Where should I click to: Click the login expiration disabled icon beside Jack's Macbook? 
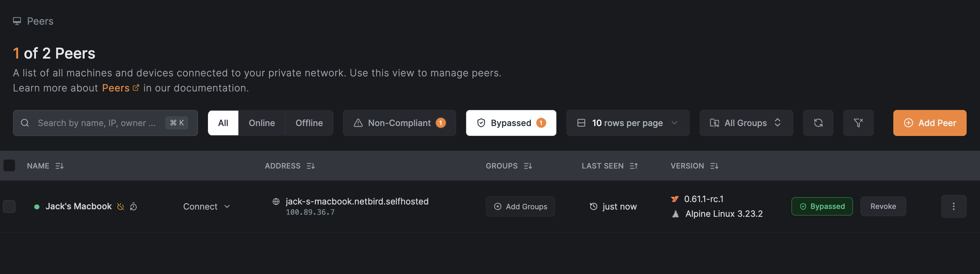pos(121,206)
